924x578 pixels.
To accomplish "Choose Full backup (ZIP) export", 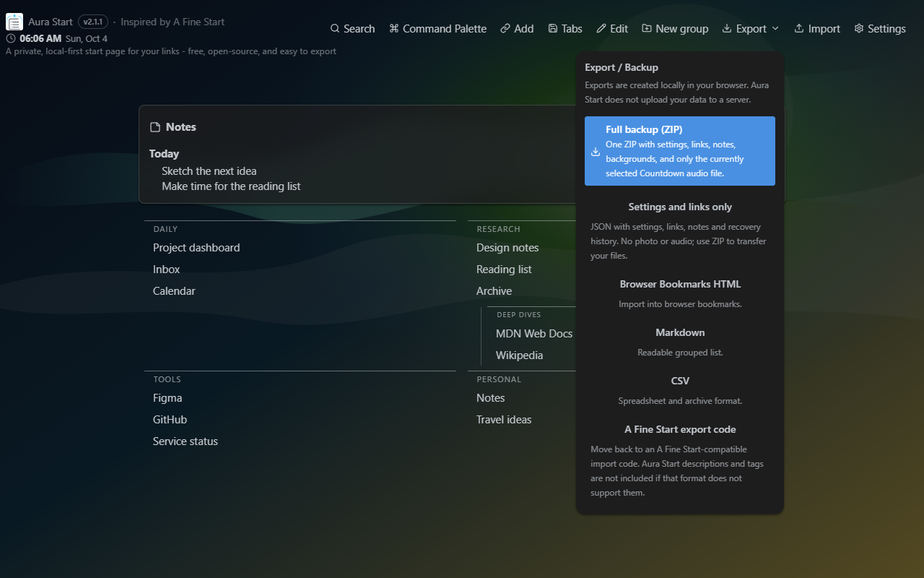I will pos(680,151).
